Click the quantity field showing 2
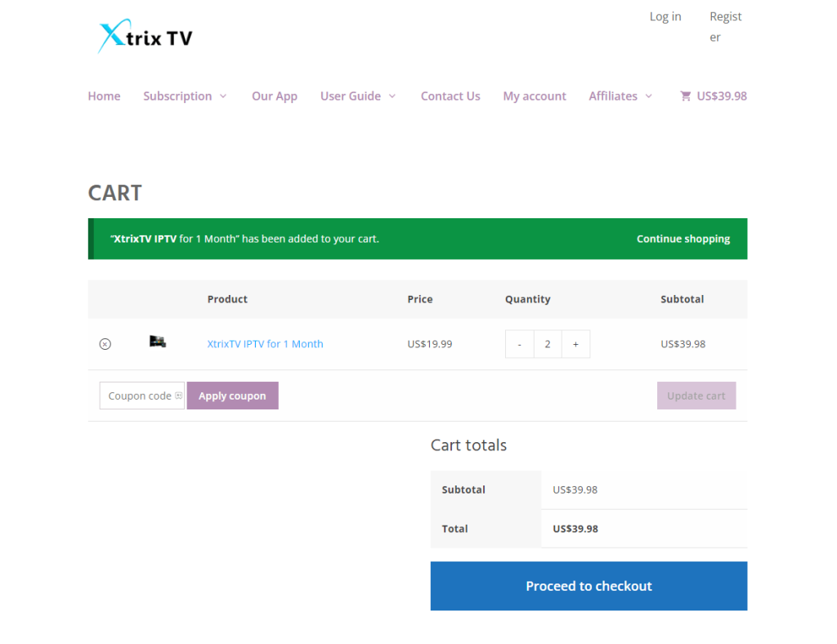Image resolution: width=837 pixels, height=644 pixels. pyautogui.click(x=548, y=344)
